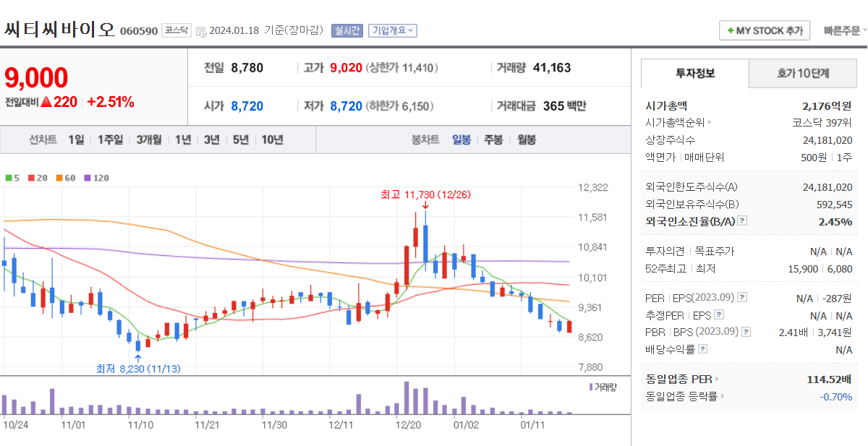The width and height of the screenshot is (868, 446).
Task: Click the red 20-day moving average legend marker
Action: (x=30, y=177)
